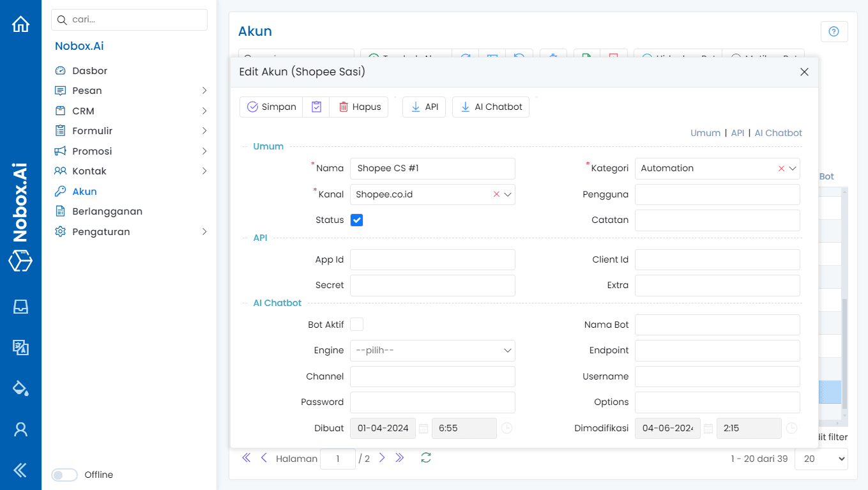Click the Hapus button
The height and width of the screenshot is (490, 868).
pyautogui.click(x=359, y=107)
